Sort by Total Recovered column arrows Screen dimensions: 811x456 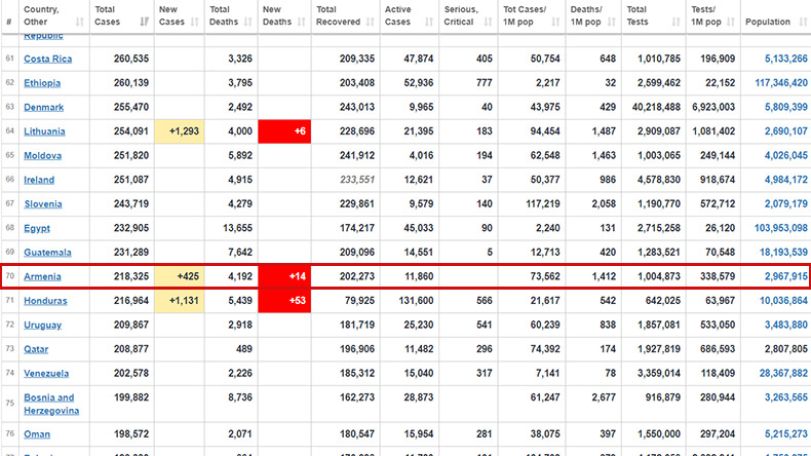click(370, 22)
